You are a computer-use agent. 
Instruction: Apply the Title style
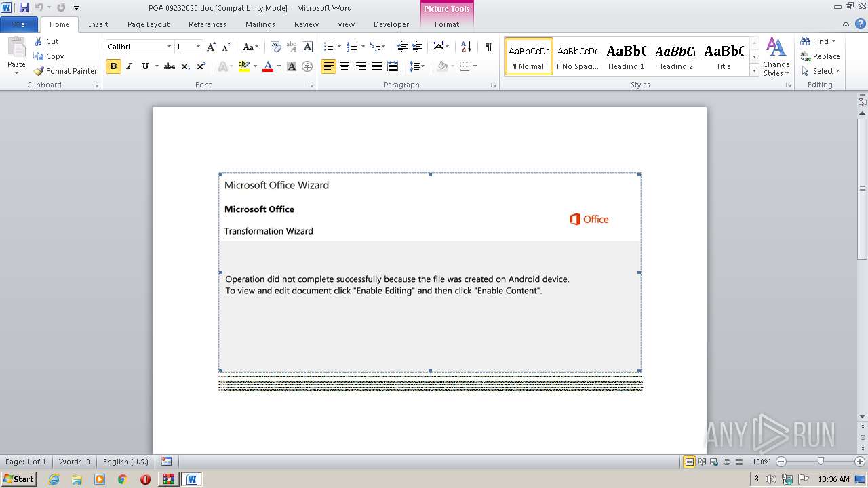pos(724,56)
